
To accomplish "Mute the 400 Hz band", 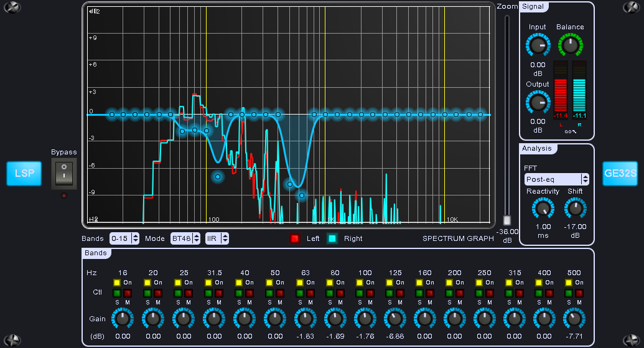I will pyautogui.click(x=549, y=293).
